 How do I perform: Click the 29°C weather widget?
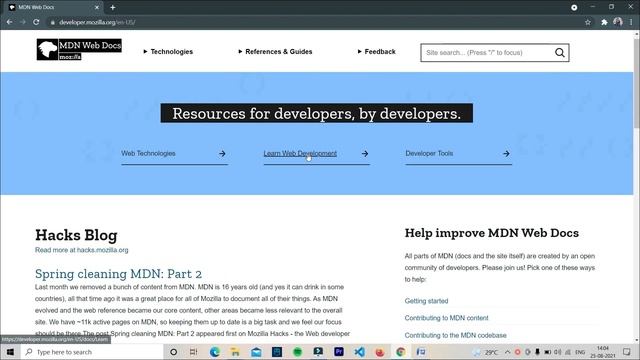point(486,352)
